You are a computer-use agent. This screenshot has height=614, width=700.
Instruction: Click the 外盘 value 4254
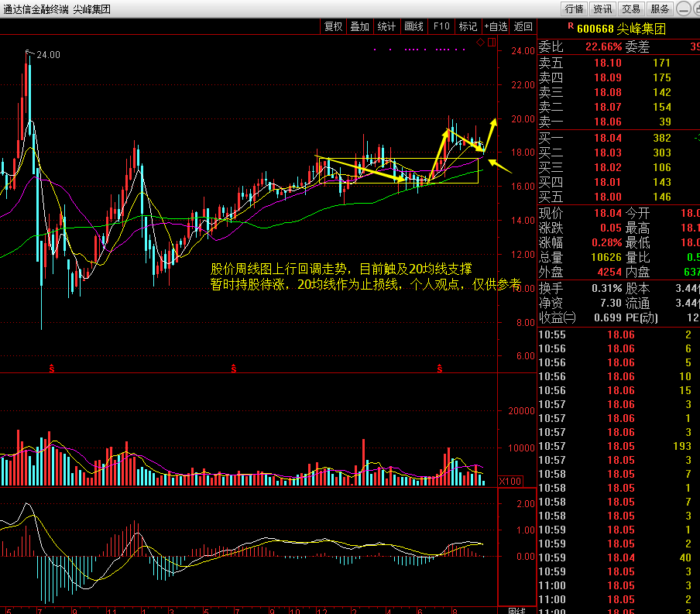click(609, 273)
